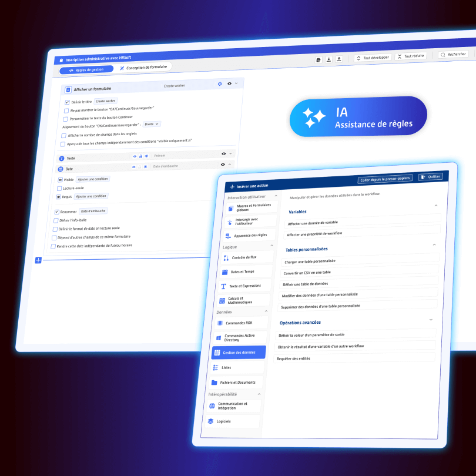Screen dimensions: 476x476
Task: Expand the Opérations avancées section
Action: click(x=431, y=320)
